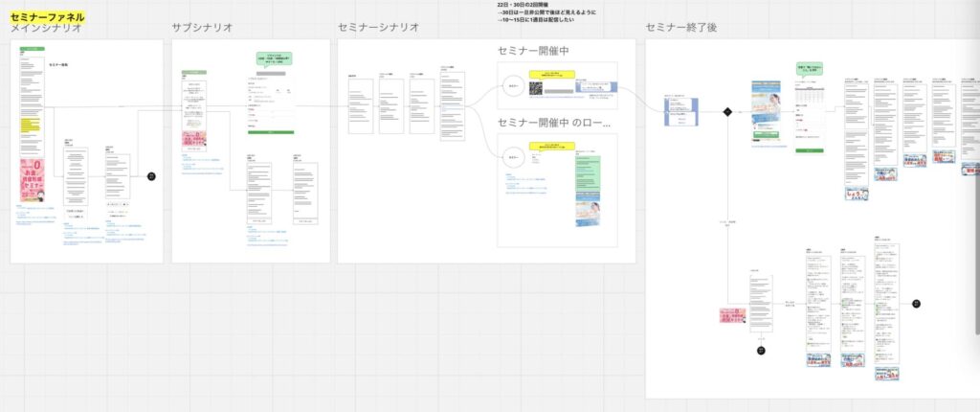Click the green button on the サブシナリオ form
The width and height of the screenshot is (980, 412).
tap(272, 133)
